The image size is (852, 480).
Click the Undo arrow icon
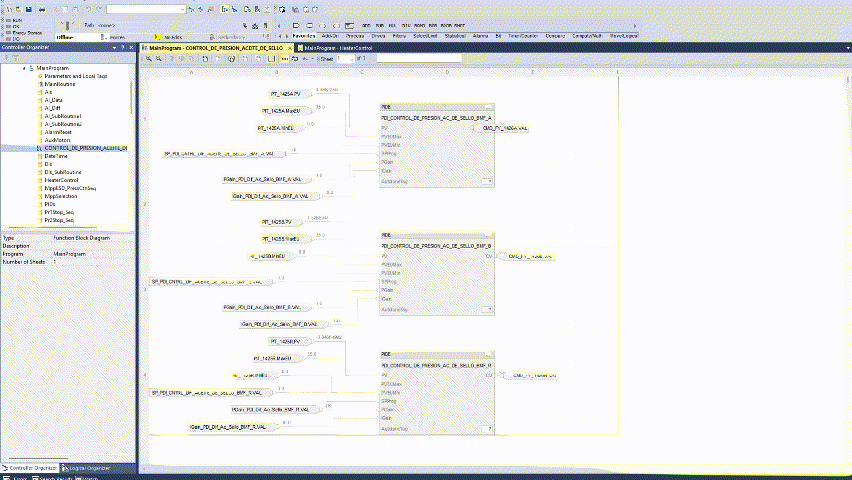pos(87,8)
